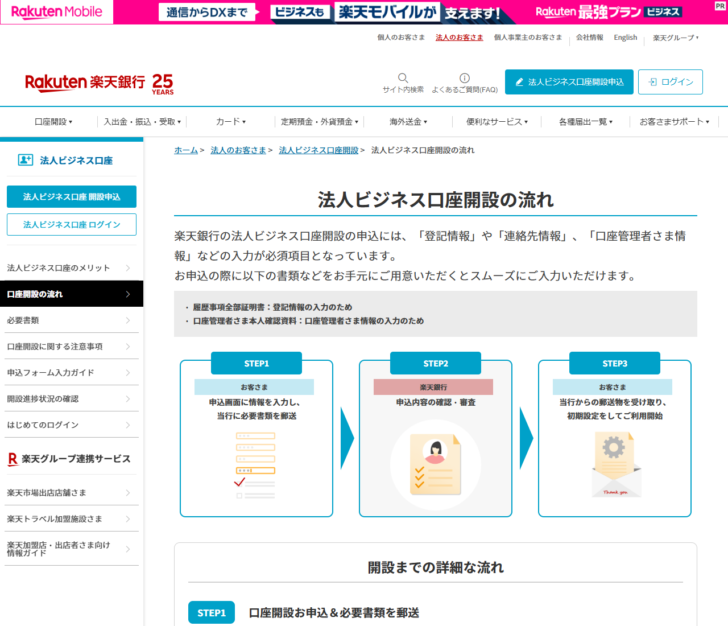Open the 必要書類 sidebar item
728x626 pixels.
(x=72, y=320)
